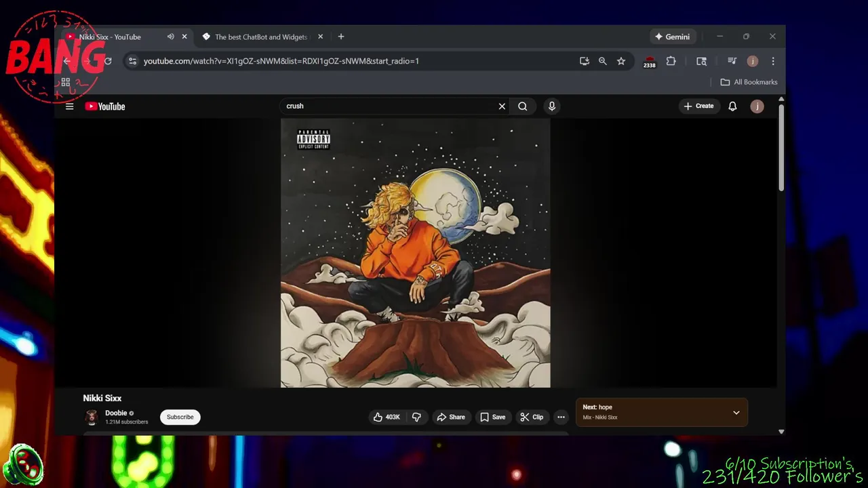Open Chrome profile avatar in toolbar

[753, 61]
